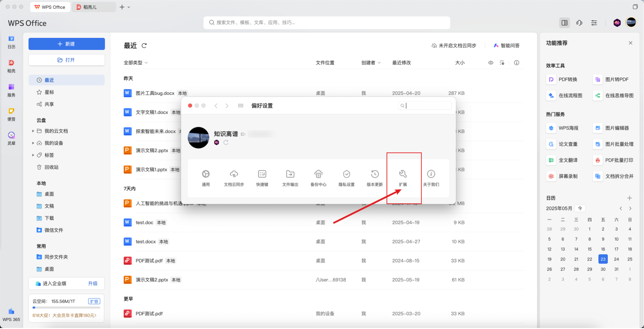The width and height of the screenshot is (644, 329).
Task: Expand 标签 tree item
Action: [33, 155]
